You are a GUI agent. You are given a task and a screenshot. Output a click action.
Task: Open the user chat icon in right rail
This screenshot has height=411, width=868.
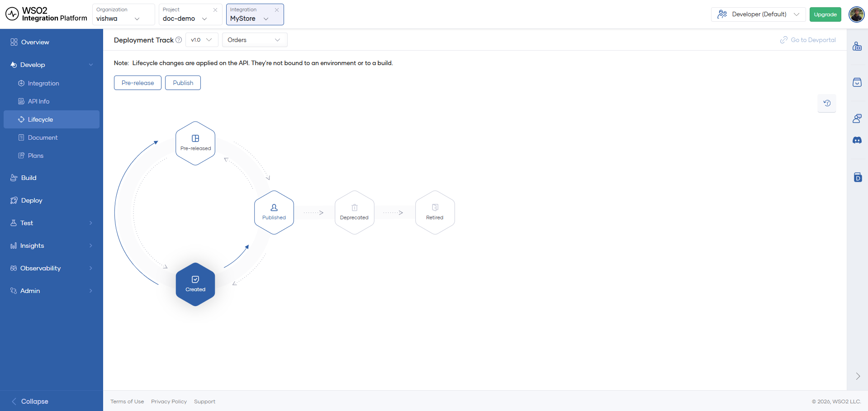(x=857, y=118)
